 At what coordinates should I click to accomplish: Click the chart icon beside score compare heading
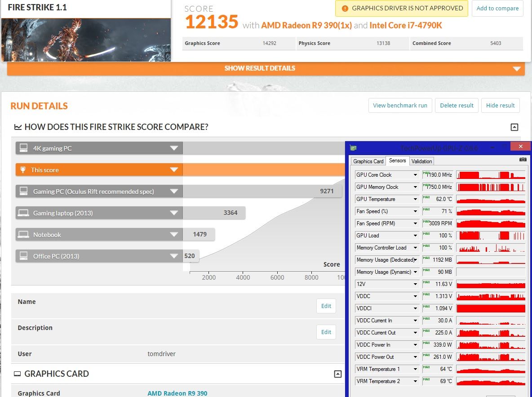click(18, 127)
